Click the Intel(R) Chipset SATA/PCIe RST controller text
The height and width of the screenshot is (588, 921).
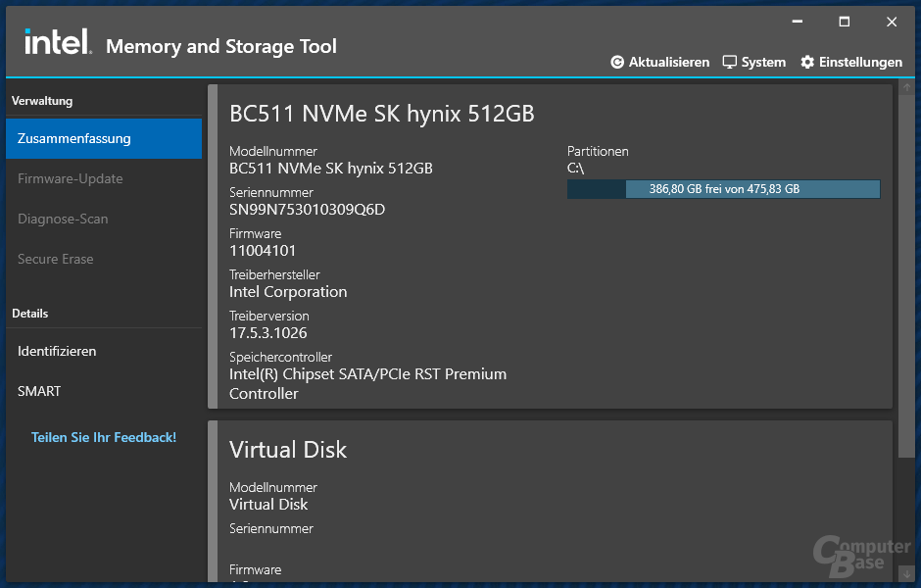[x=367, y=383]
